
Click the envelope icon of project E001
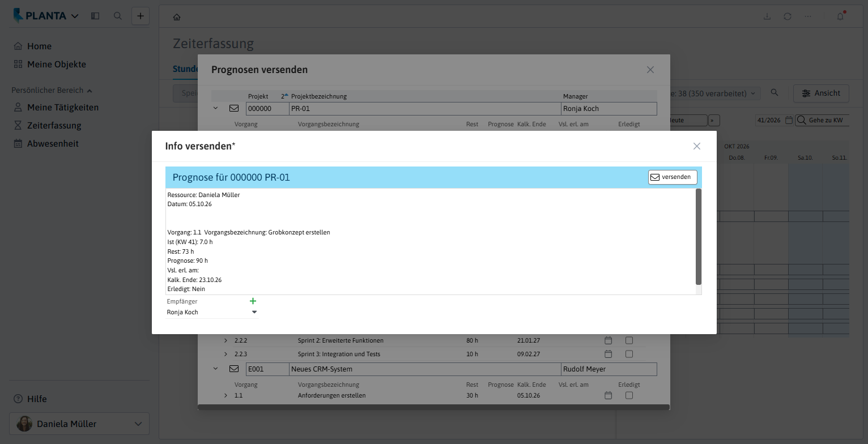click(234, 369)
